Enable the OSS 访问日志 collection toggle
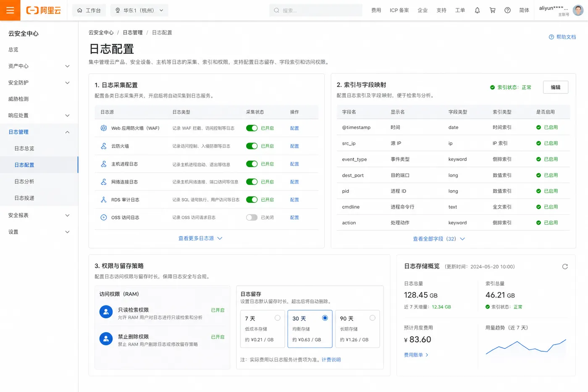Viewport: 588px width, 392px height. [x=252, y=218]
